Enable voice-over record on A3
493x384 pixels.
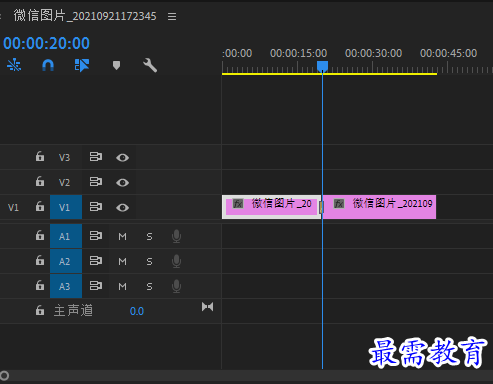pyautogui.click(x=176, y=286)
